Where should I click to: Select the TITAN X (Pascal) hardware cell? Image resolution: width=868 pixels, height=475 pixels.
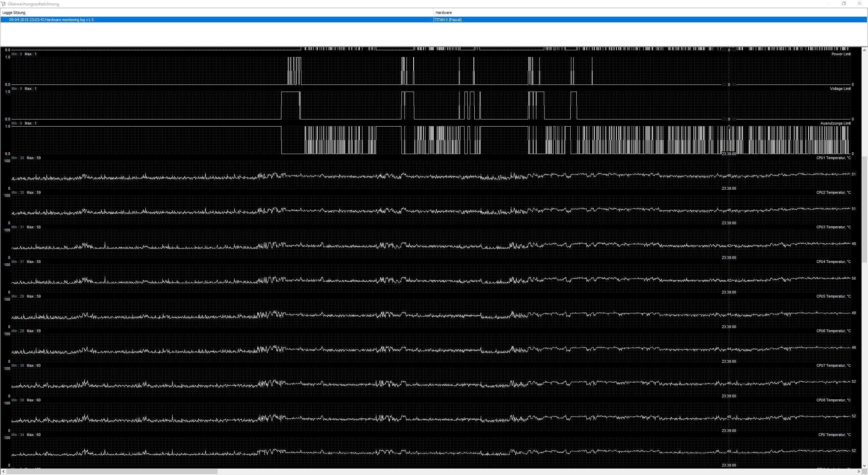[448, 20]
